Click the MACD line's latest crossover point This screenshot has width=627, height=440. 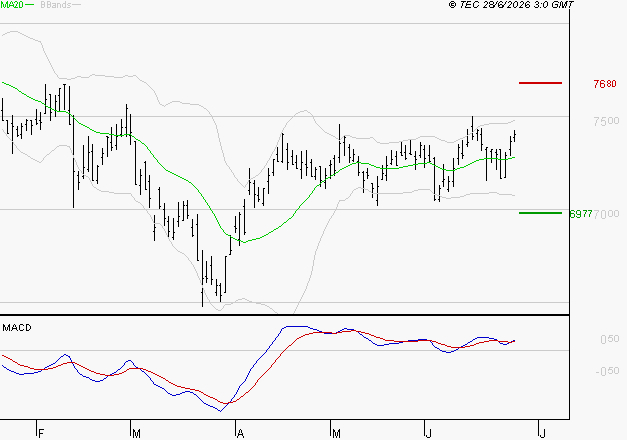513,341
